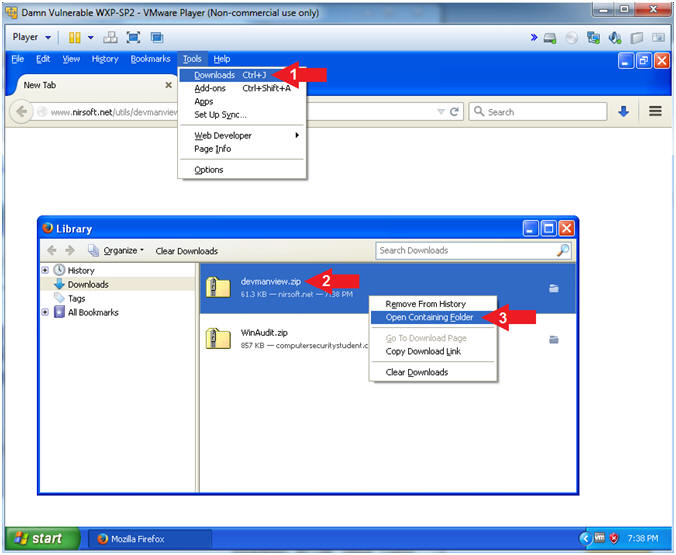676x555 pixels.
Task: Click the Search Downloads field
Action: 473,251
